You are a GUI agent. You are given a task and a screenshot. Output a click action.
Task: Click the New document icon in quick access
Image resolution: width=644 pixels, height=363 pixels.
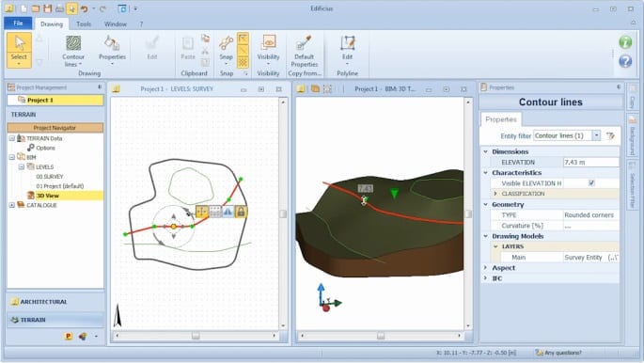tap(24, 8)
